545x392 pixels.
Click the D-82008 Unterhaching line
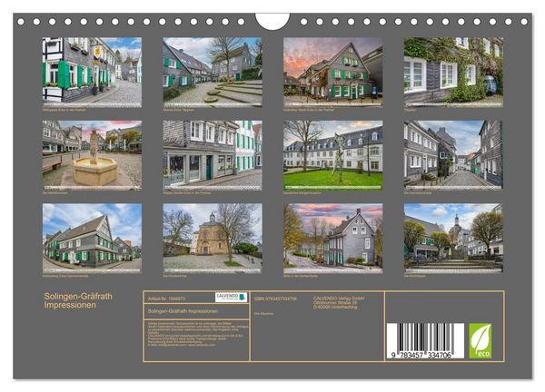pyautogui.click(x=335, y=307)
